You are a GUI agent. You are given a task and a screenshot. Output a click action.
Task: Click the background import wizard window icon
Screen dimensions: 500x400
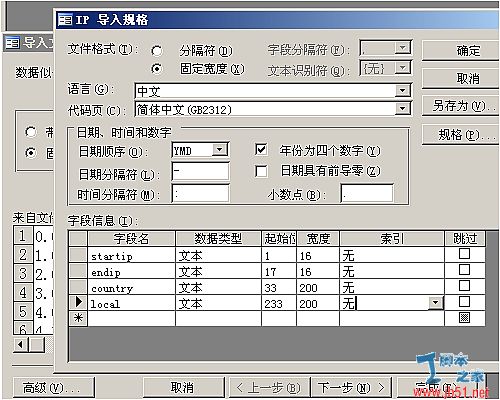(13, 43)
